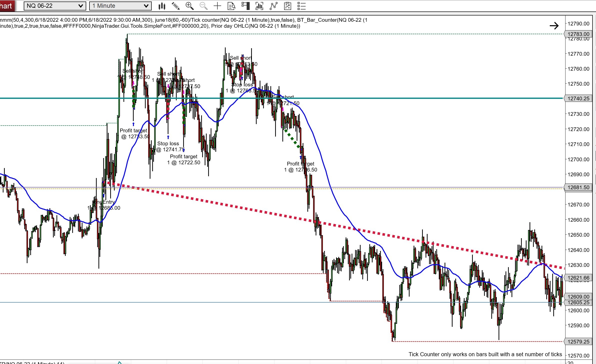
Task: Click the 12740.25 teal line price label
Action: [x=578, y=98]
